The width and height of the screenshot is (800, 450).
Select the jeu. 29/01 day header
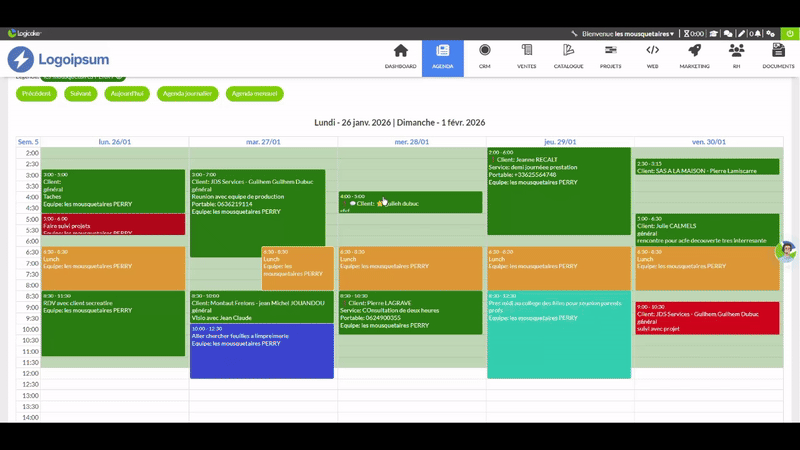(560, 142)
